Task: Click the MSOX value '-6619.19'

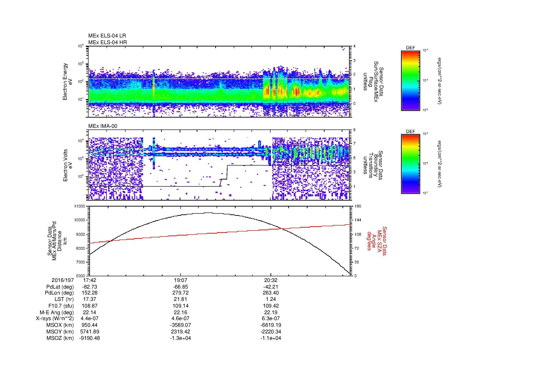Action: pos(271,325)
